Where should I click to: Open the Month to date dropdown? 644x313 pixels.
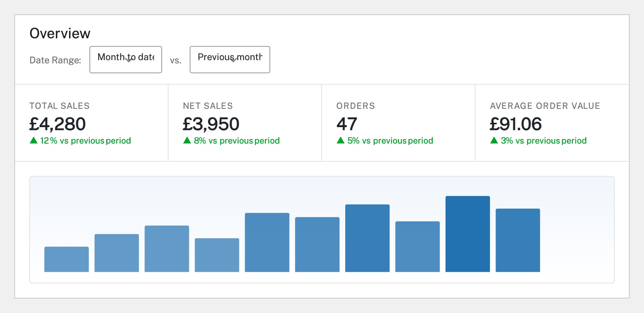126,59
